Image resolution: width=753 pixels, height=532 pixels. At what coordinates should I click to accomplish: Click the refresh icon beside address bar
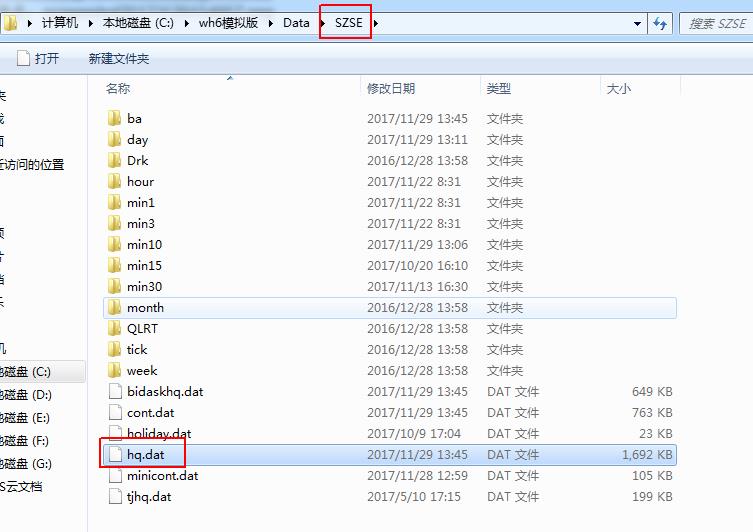[x=660, y=23]
